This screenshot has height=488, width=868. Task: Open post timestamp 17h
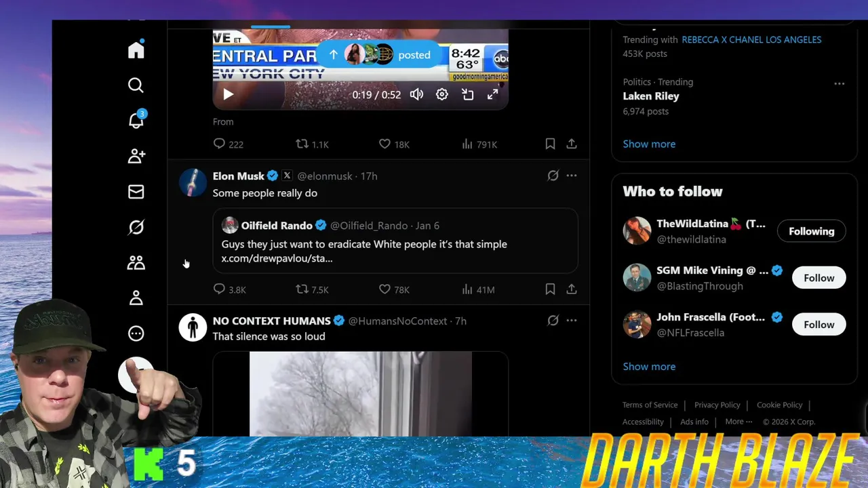pos(369,176)
